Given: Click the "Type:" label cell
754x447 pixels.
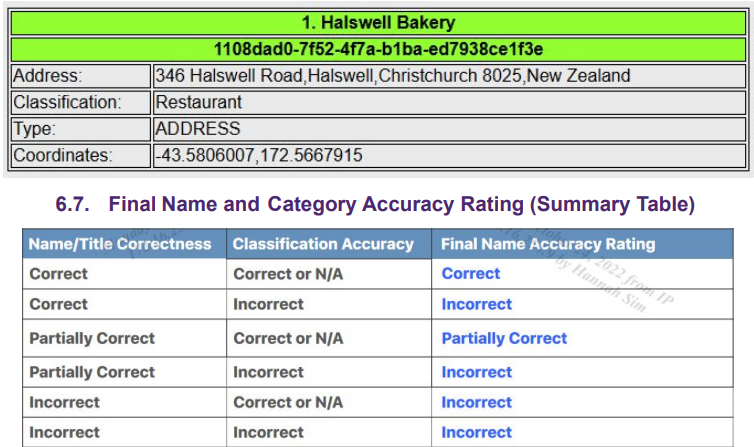Looking at the screenshot, I should point(81,129).
